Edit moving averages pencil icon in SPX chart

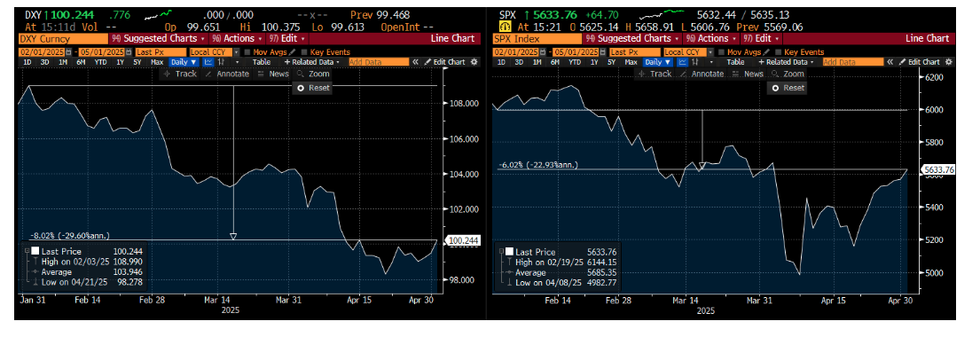(x=766, y=52)
